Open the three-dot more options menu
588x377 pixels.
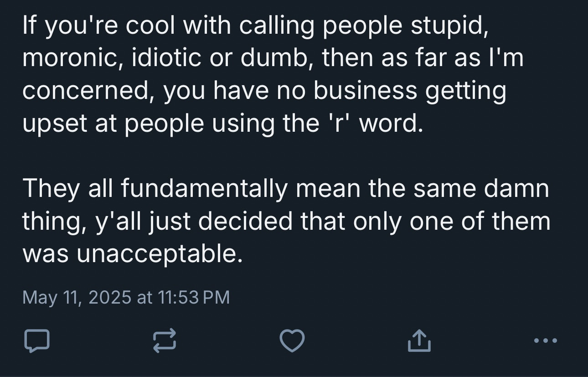pos(545,340)
